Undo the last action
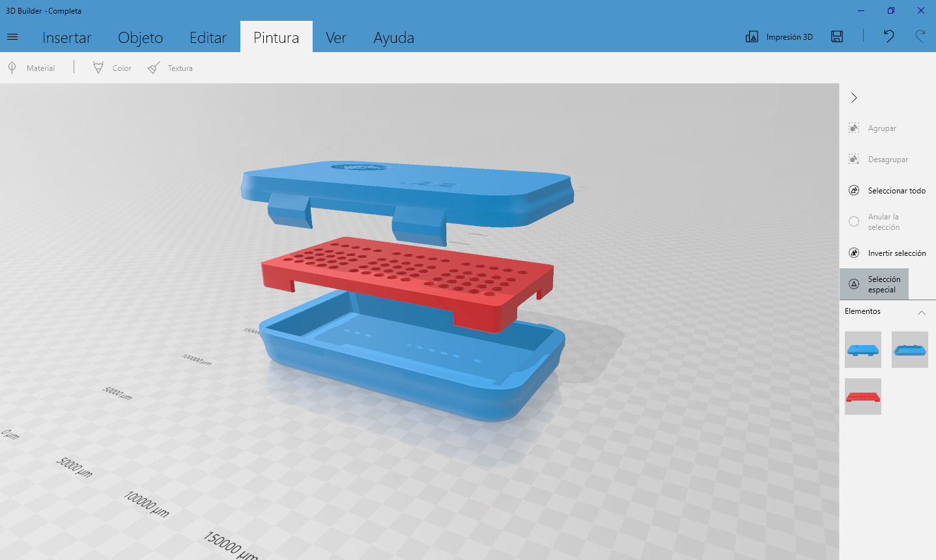Image resolution: width=936 pixels, height=560 pixels. (888, 36)
